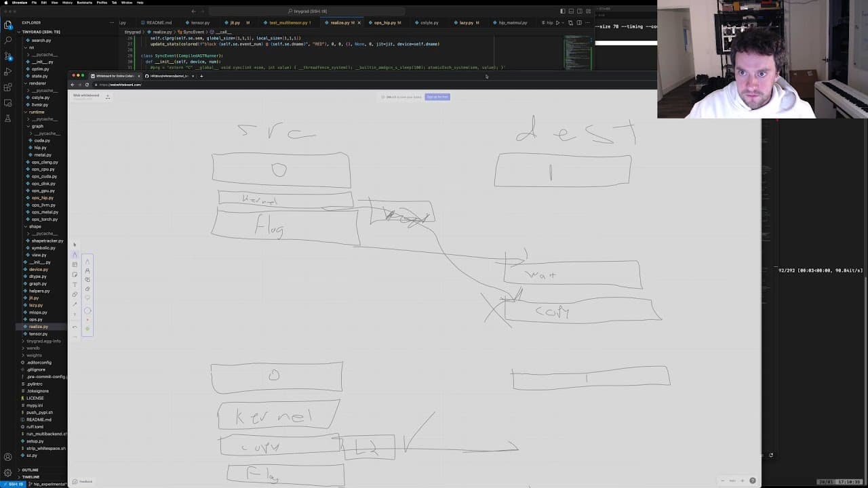Choose the eraser in the pen options panel
Screen dimensions: 868x488
pyautogui.click(x=87, y=289)
